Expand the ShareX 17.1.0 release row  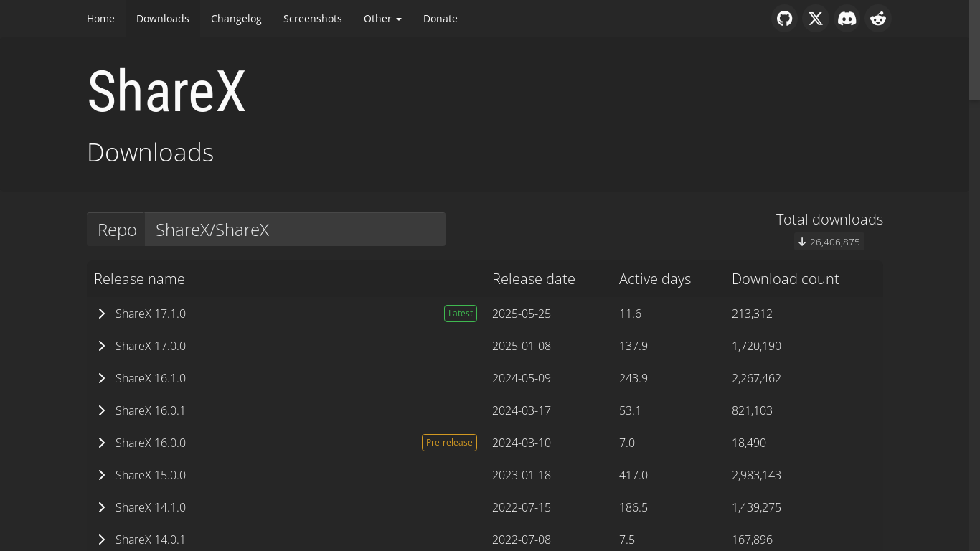102,314
